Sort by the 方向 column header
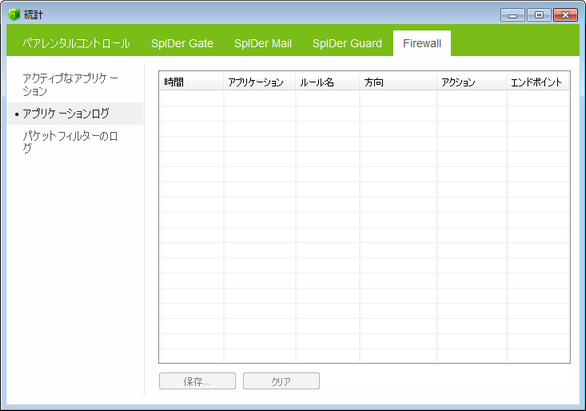The image size is (586, 411). pyautogui.click(x=398, y=82)
